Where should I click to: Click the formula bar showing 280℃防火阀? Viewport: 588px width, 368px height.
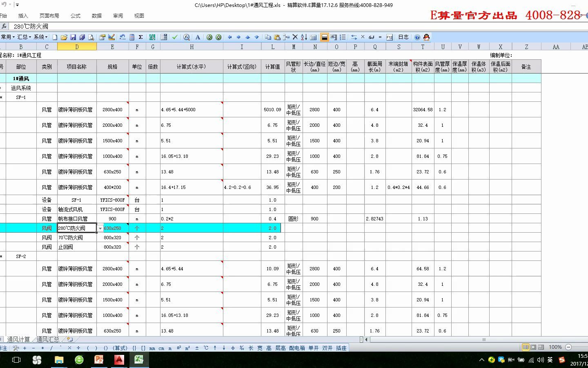[82, 26]
